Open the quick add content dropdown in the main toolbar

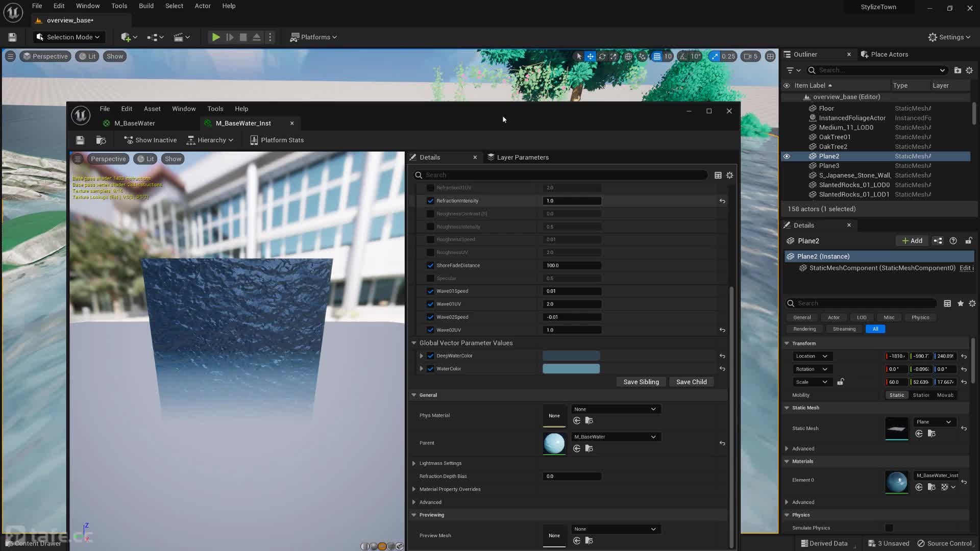[x=129, y=37]
